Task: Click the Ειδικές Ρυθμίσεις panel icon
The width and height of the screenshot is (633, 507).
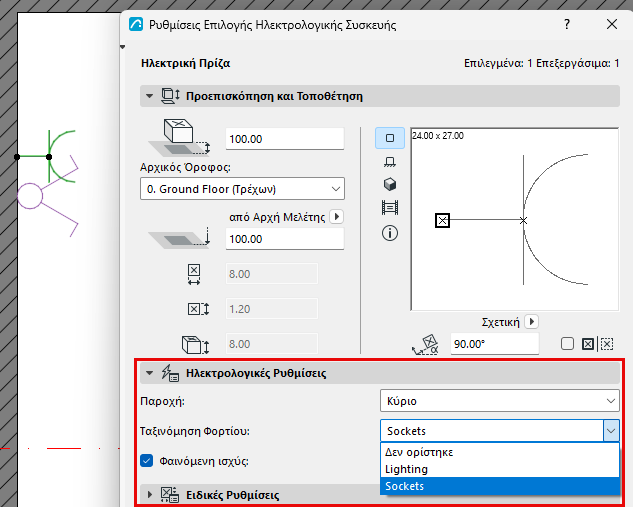Action: 170,494
